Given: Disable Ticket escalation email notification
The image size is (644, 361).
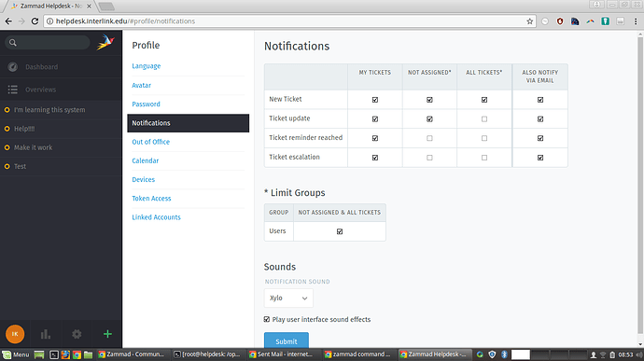Looking at the screenshot, I should click(540, 158).
